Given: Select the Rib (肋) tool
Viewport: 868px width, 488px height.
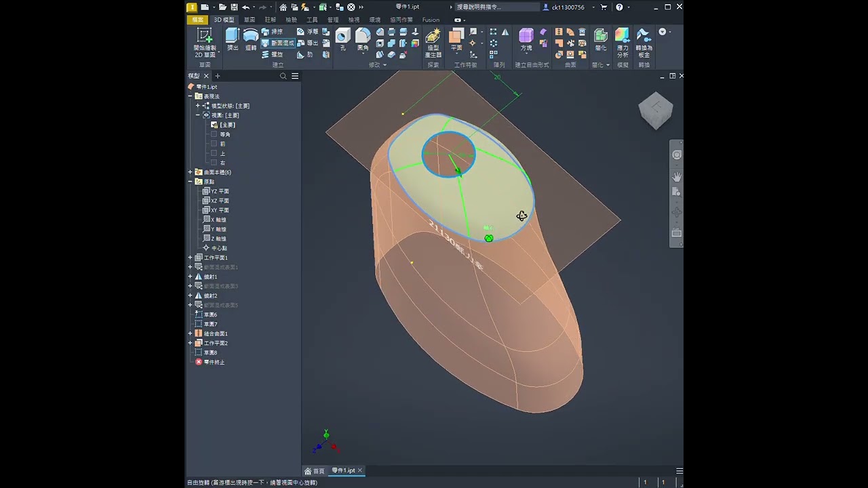Looking at the screenshot, I should point(305,54).
